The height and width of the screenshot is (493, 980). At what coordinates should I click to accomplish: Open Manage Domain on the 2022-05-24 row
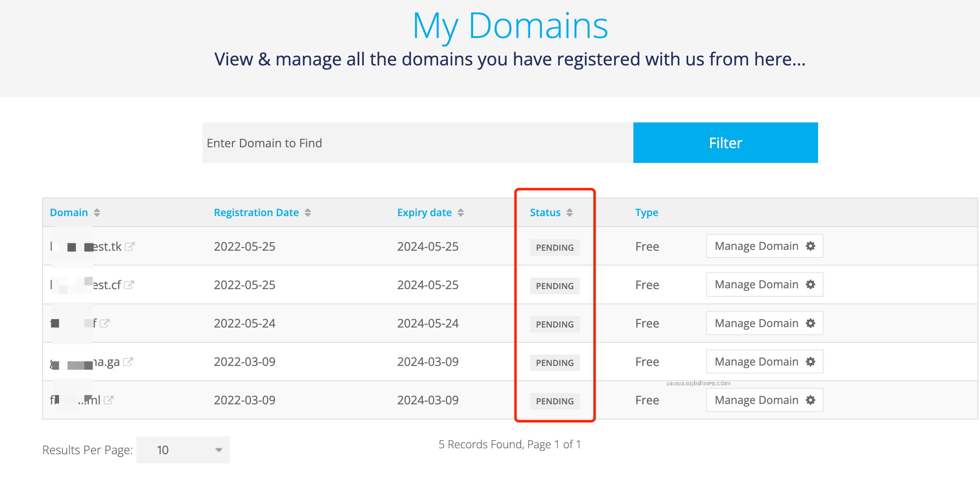point(765,323)
